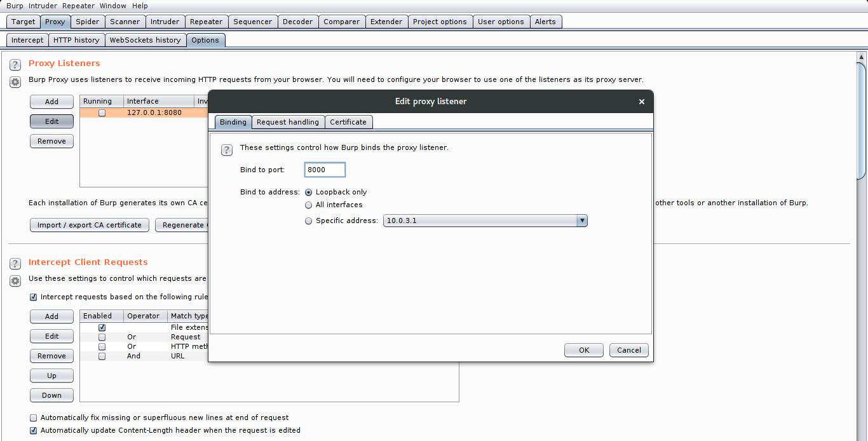Close the Edit proxy listener dialog
Viewport: 868px width, 441px height.
(x=642, y=102)
